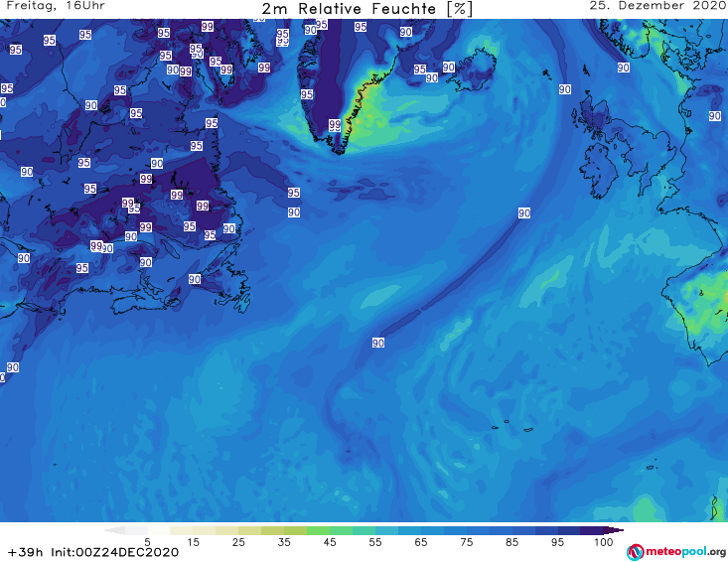Click the "90" contour label west of Ireland on the mid-Atlantic band
This screenshot has height=562, width=728.
[524, 213]
